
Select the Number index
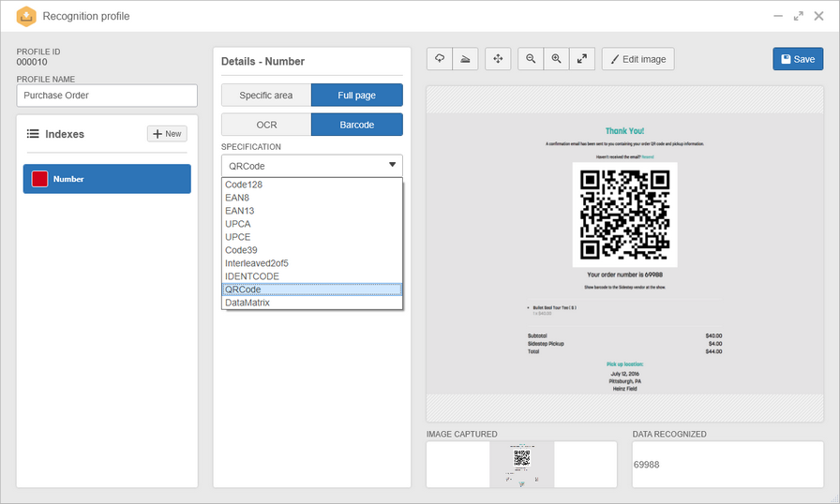coord(107,179)
